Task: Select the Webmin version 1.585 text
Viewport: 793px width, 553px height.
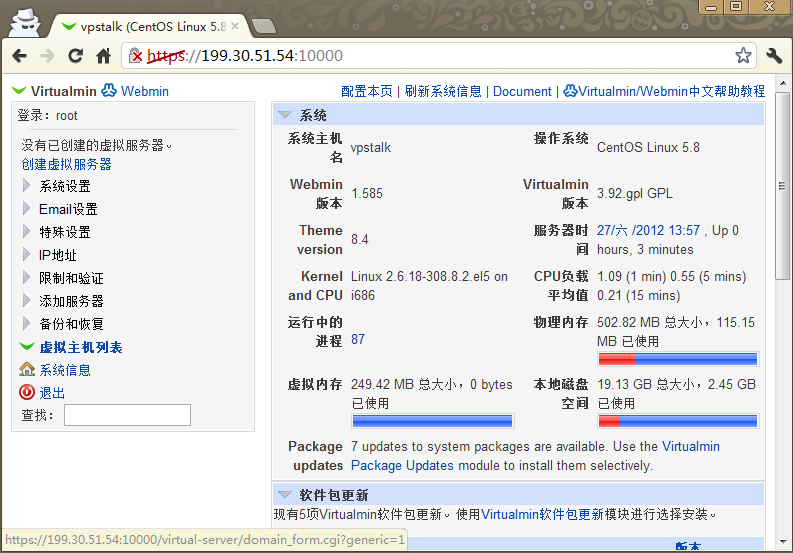Action: click(x=367, y=193)
